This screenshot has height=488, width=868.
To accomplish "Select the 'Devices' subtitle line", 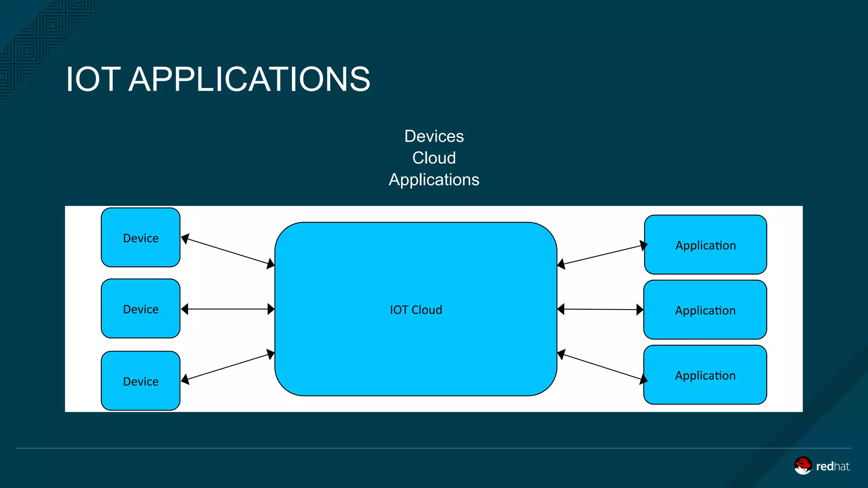I will tap(434, 136).
